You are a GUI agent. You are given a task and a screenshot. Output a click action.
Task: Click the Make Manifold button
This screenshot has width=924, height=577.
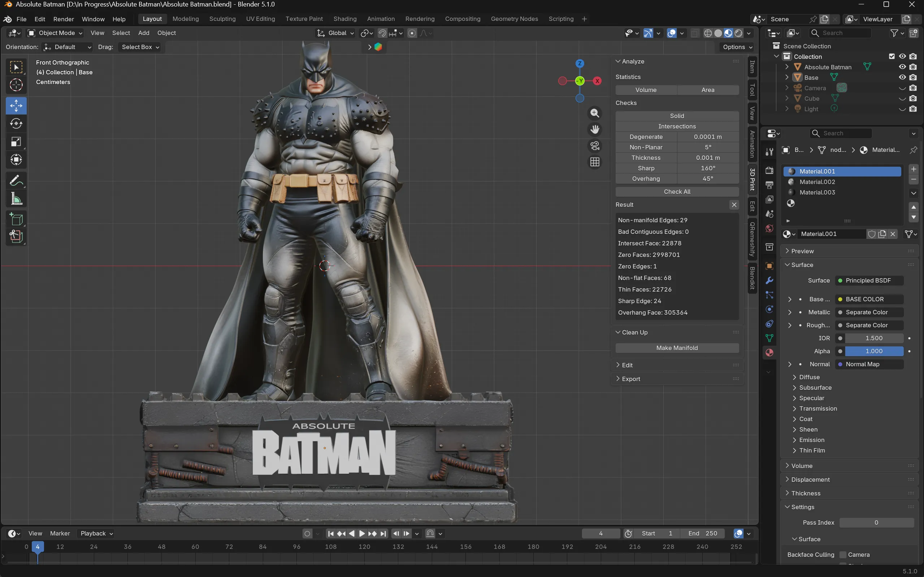(x=677, y=348)
